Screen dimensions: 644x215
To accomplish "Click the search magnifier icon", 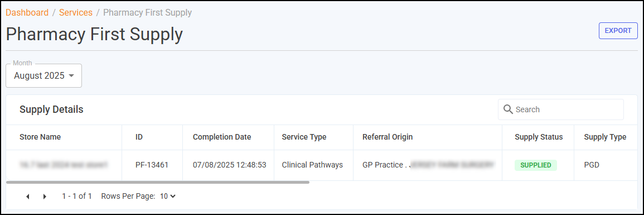I will tap(508, 109).
